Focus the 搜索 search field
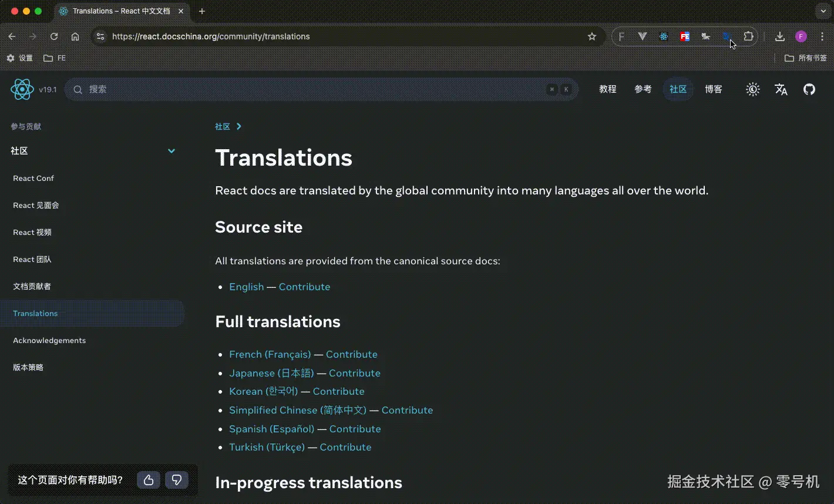The width and height of the screenshot is (834, 504). [x=321, y=89]
